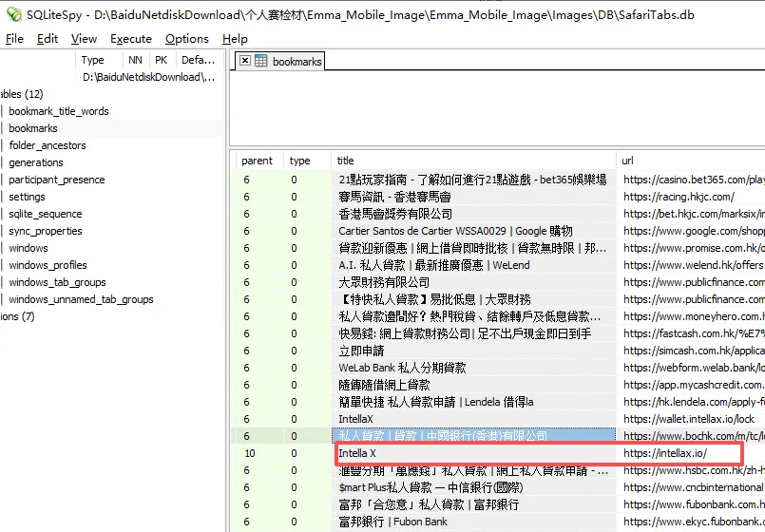
Task: Select the windows_unnamed_tab_groups table
Action: (81, 299)
